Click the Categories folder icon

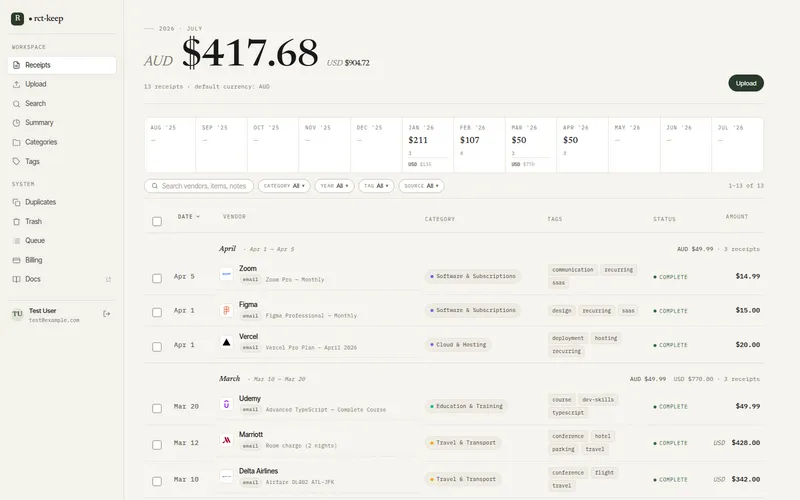coord(16,142)
